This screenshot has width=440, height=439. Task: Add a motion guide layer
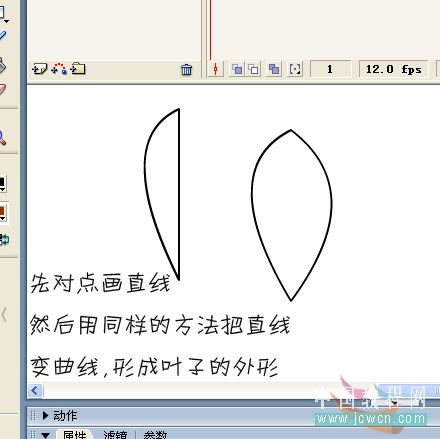[59, 69]
